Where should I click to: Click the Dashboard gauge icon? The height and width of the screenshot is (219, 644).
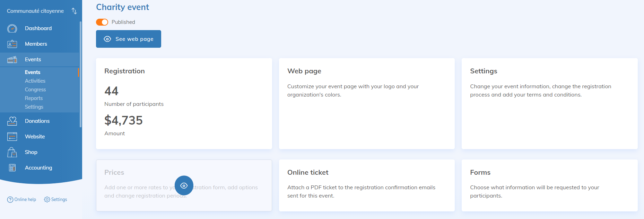12,28
